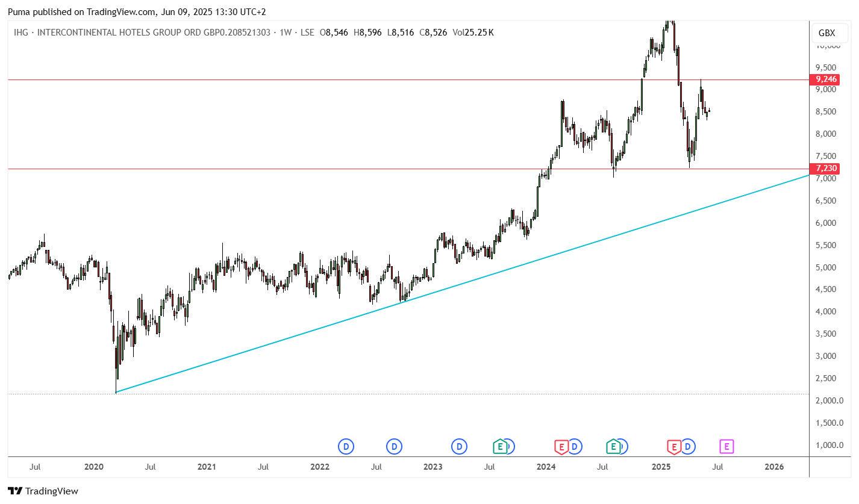This screenshot has width=859, height=504.
Task: Click the 2024 label on time axis
Action: (546, 467)
